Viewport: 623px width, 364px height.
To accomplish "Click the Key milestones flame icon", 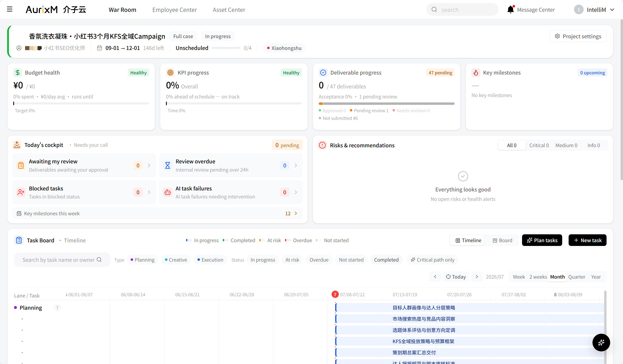I will pos(476,73).
